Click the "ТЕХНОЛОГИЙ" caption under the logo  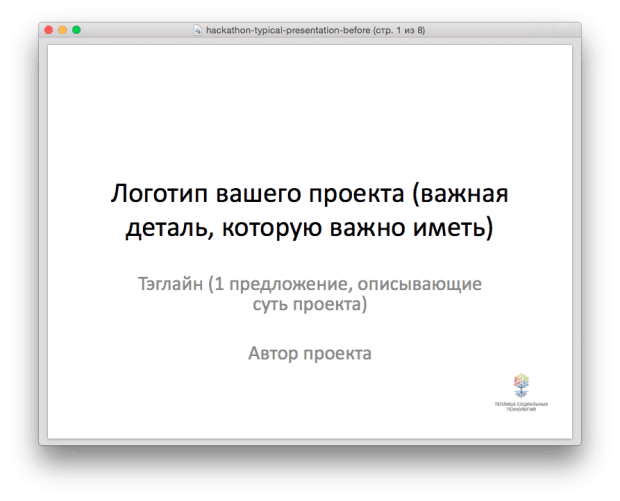pos(521,410)
